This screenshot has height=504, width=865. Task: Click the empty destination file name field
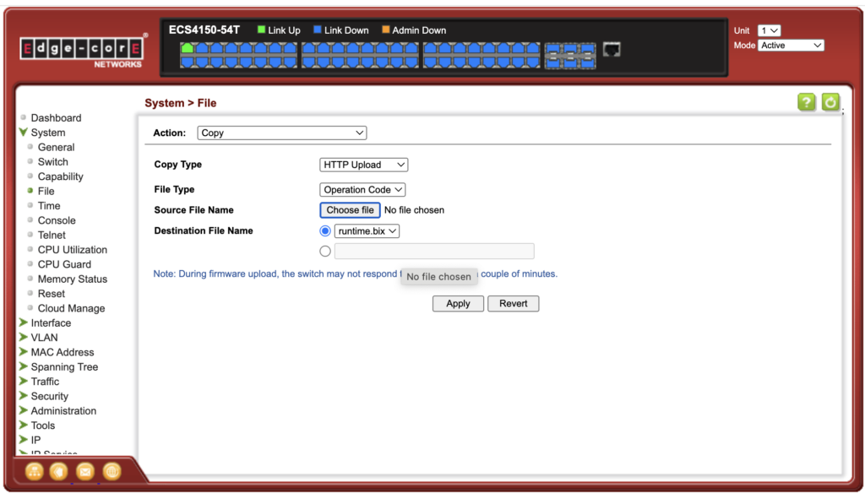434,251
